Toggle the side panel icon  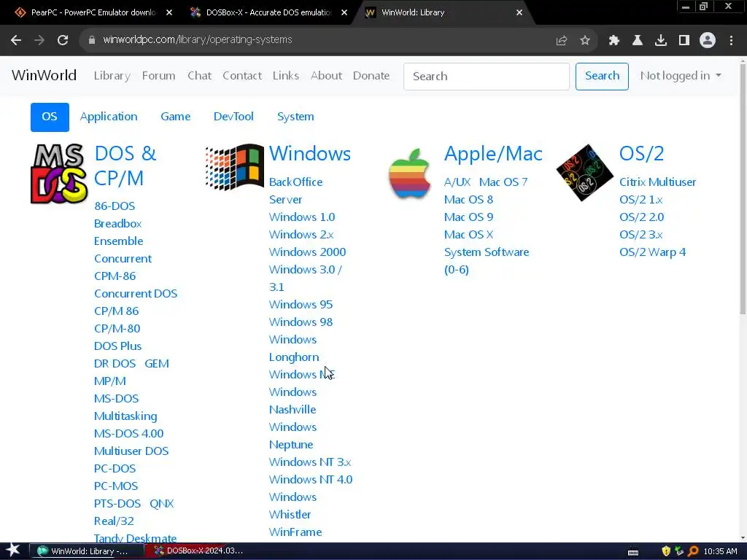click(x=684, y=41)
